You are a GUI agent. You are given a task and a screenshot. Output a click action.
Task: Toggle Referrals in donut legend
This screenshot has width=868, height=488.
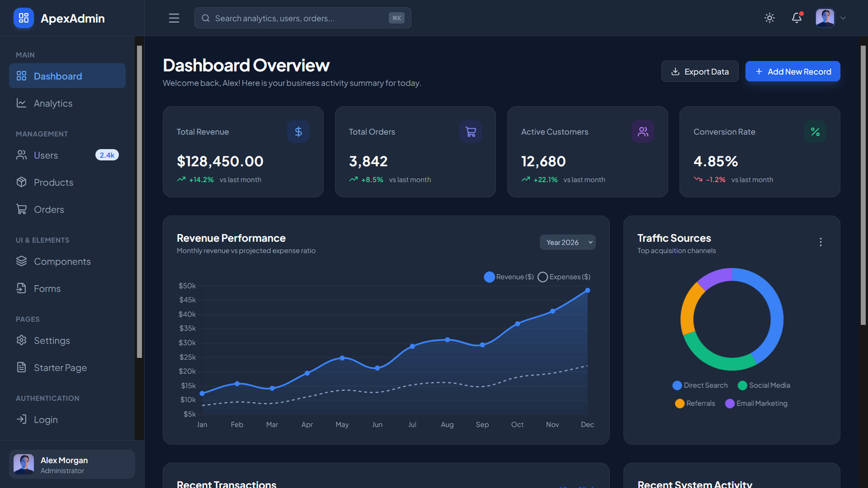click(x=695, y=403)
